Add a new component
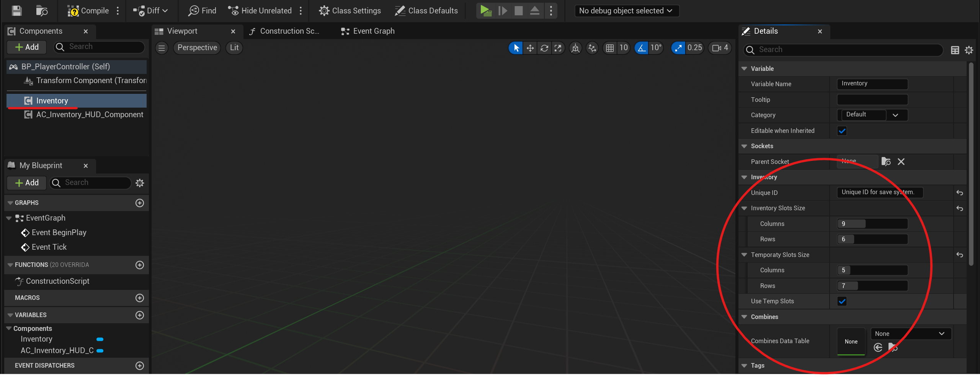Viewport: 980px width, 378px height. click(x=26, y=47)
